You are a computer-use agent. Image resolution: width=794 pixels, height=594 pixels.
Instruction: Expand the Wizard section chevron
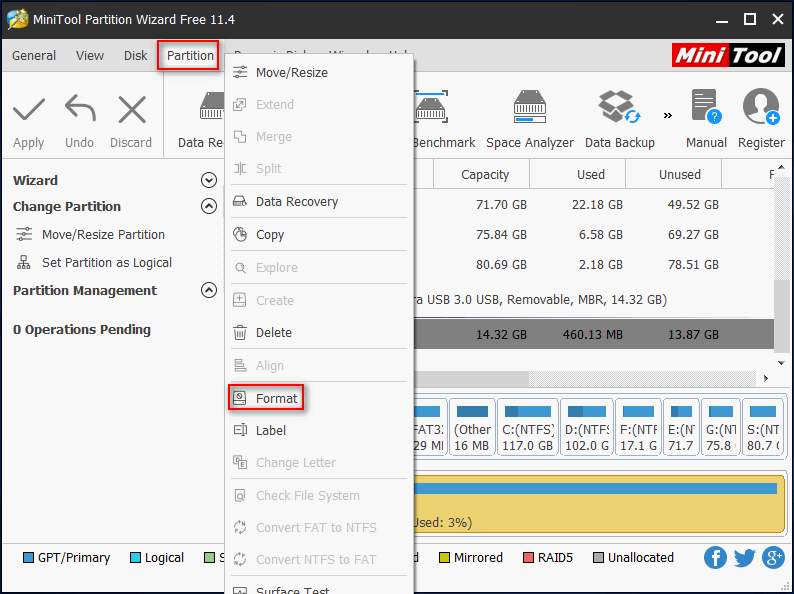(x=209, y=180)
